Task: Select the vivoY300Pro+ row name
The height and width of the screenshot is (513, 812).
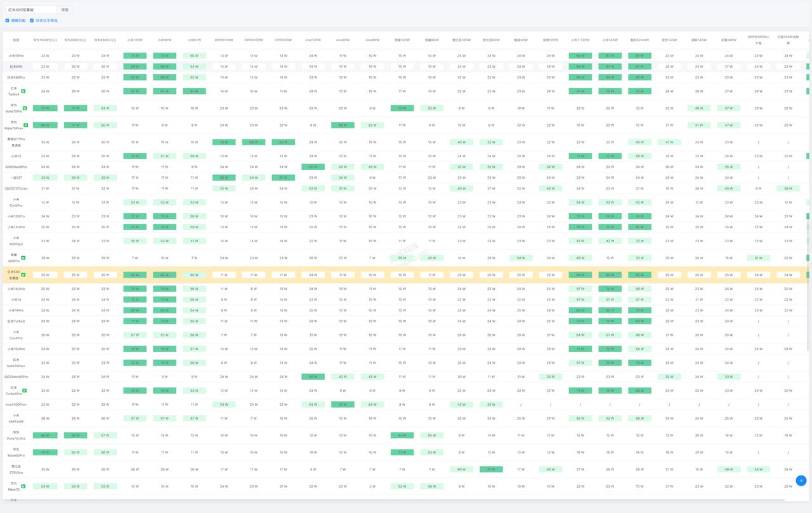Action: tap(16, 405)
